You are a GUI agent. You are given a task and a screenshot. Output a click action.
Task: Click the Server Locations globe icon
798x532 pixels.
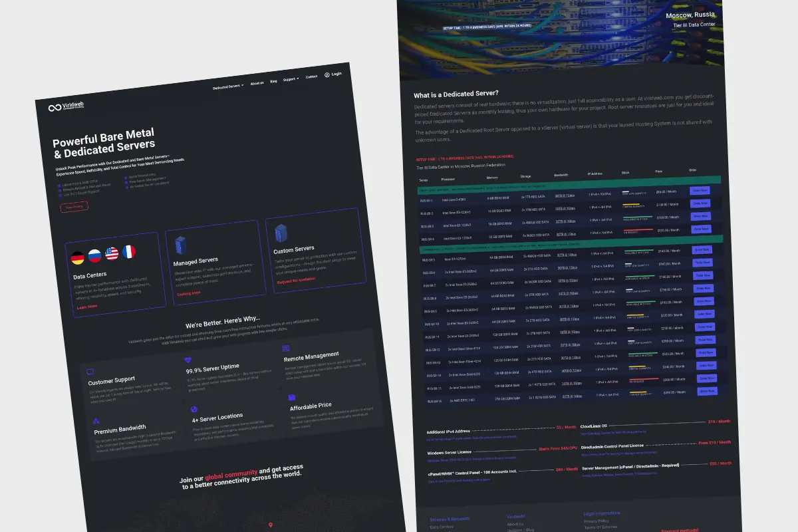194,410
